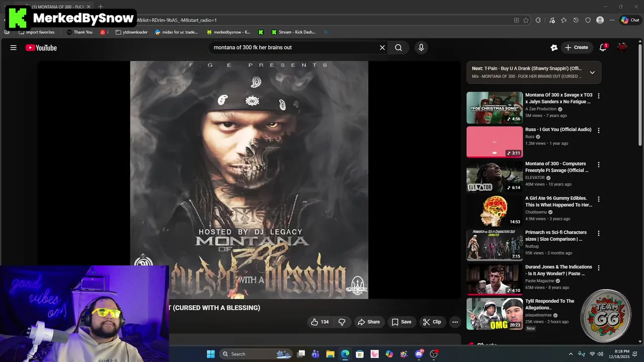Share the video
This screenshot has height=362, width=644.
(x=369, y=322)
